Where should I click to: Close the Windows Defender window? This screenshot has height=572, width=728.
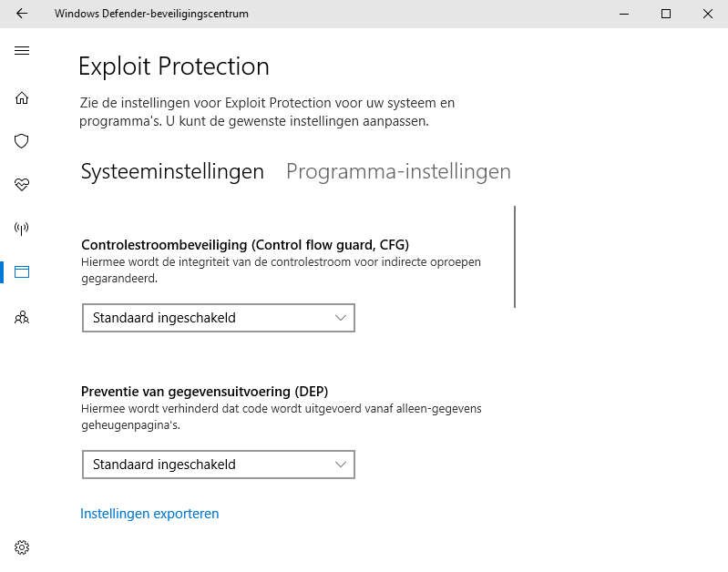(x=708, y=14)
